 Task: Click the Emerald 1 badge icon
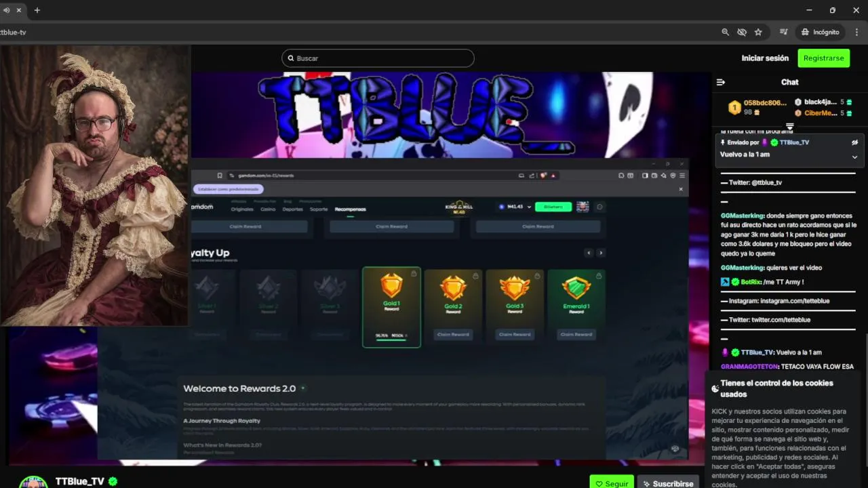pyautogui.click(x=576, y=288)
